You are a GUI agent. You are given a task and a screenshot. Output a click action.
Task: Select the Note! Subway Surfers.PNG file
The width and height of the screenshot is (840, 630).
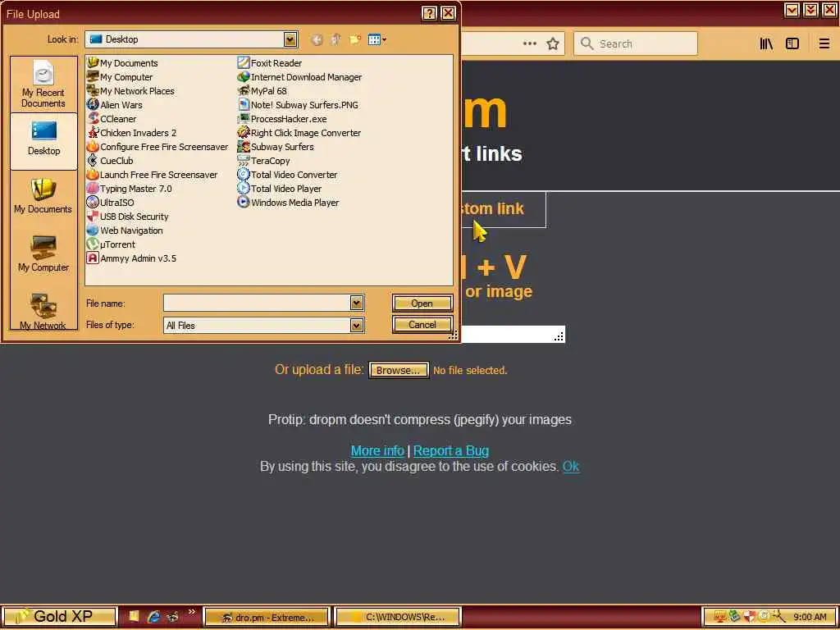(299, 105)
